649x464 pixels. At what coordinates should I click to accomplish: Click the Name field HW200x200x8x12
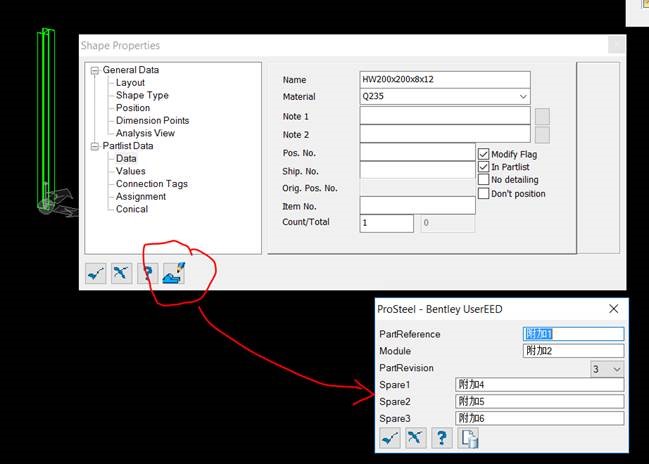pos(445,79)
